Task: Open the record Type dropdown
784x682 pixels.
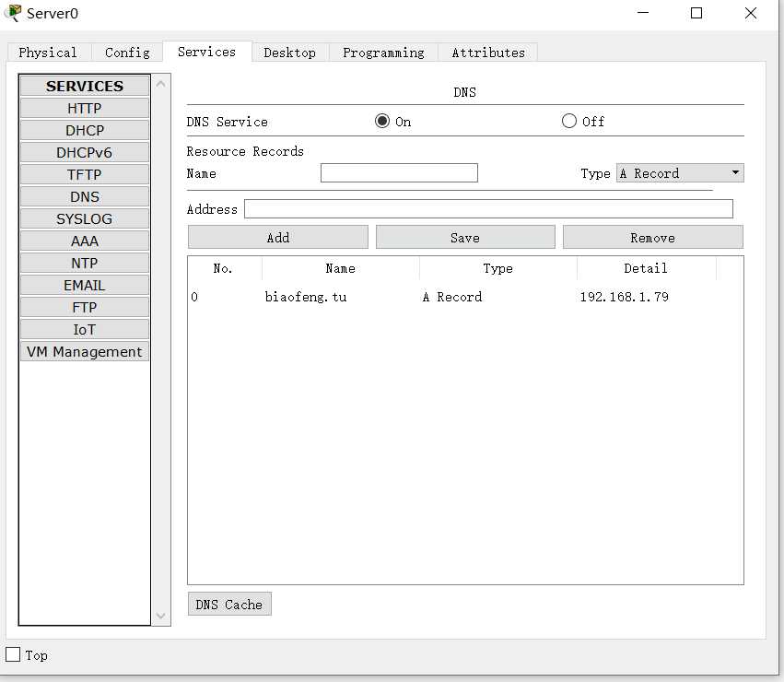Action: 680,173
